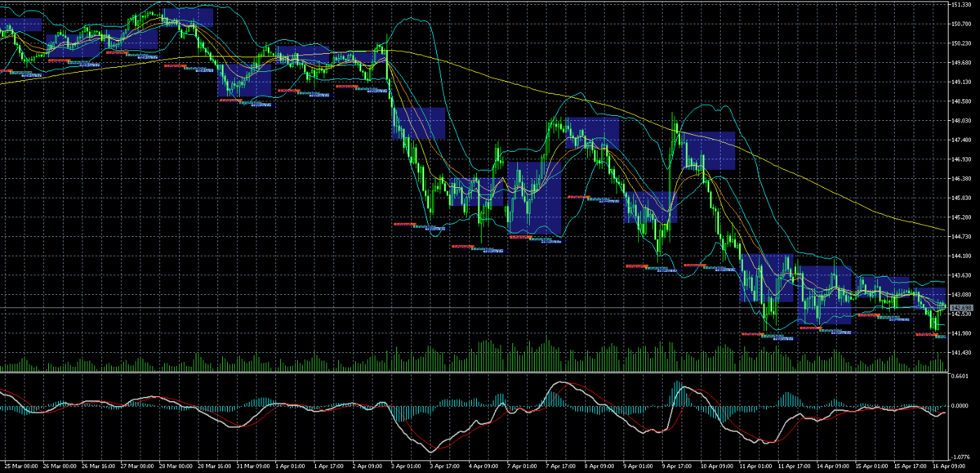Select the 141.980 price axis label
Viewport: 980px width, 473px height.
tap(962, 333)
